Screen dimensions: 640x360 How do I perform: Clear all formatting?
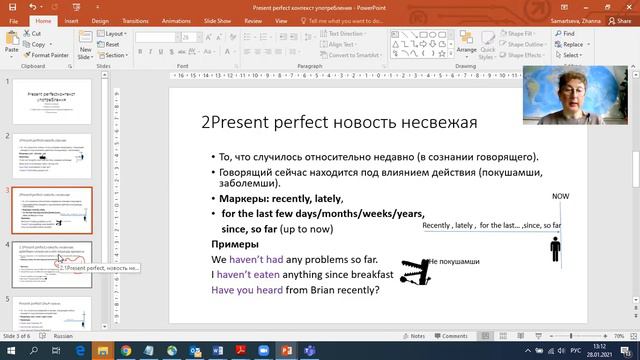click(233, 38)
